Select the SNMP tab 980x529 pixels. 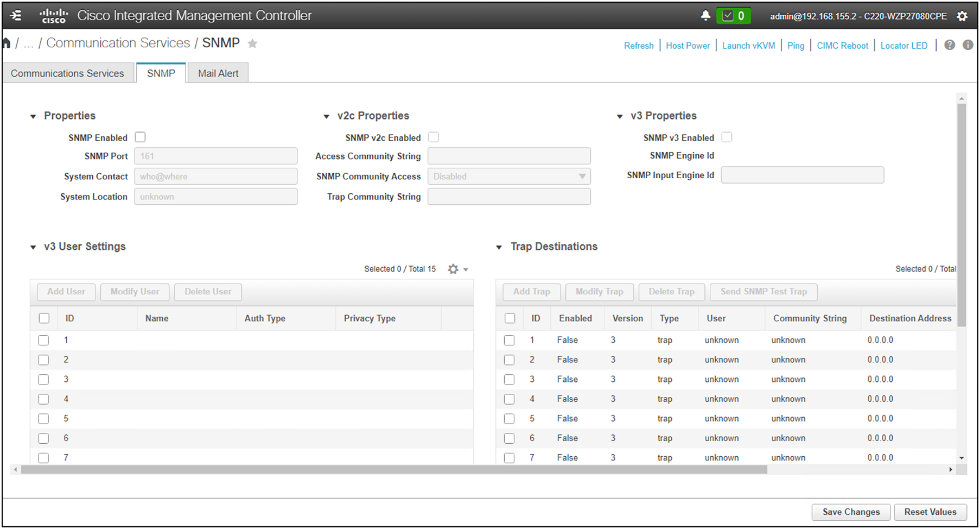[161, 73]
